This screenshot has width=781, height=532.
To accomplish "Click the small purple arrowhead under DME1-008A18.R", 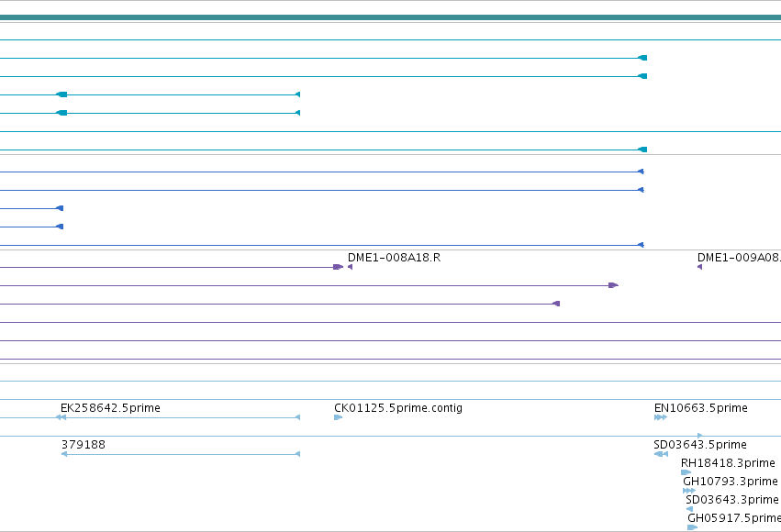I will coord(351,267).
